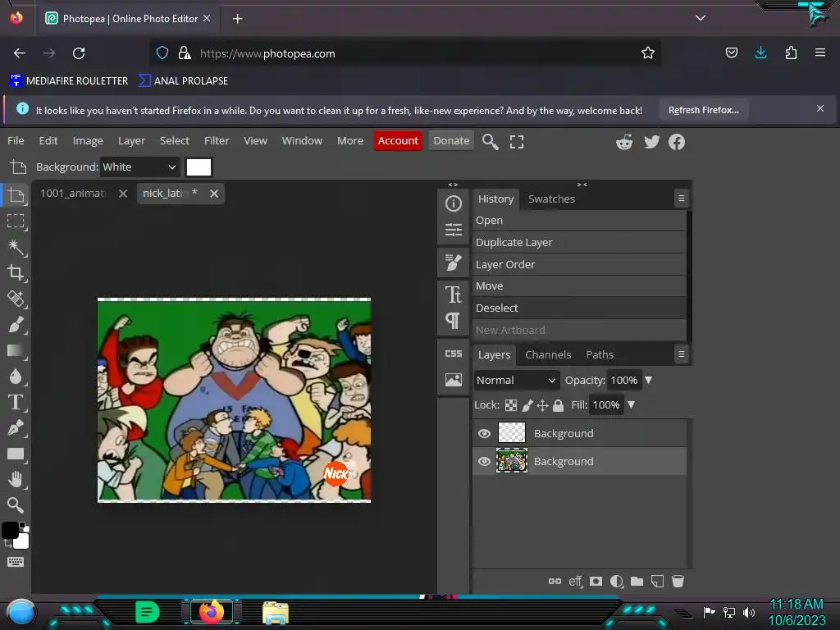
Task: Select the Gradient tool
Action: point(16,350)
